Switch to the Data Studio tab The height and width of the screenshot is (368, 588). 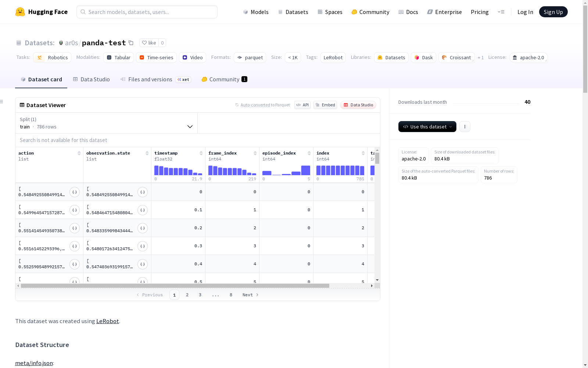92,79
